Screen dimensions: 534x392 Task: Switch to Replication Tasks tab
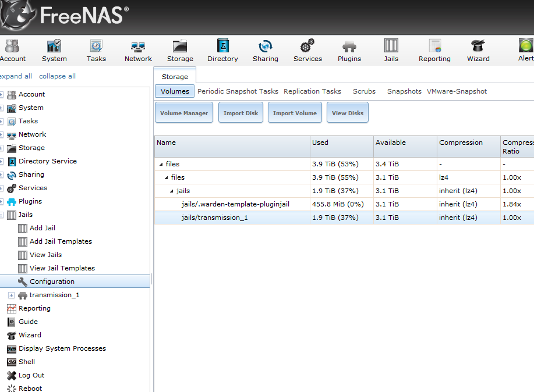pos(312,91)
